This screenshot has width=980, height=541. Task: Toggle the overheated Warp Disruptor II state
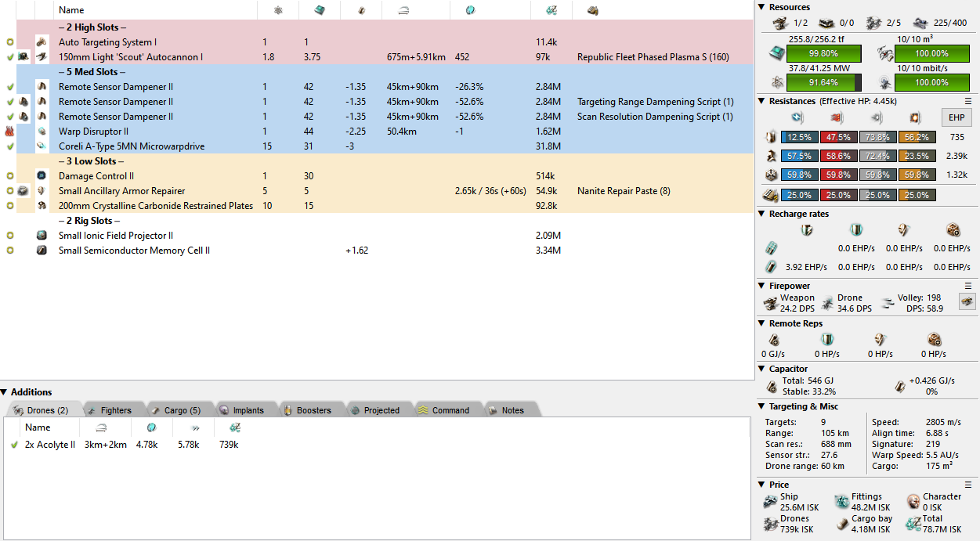point(9,132)
